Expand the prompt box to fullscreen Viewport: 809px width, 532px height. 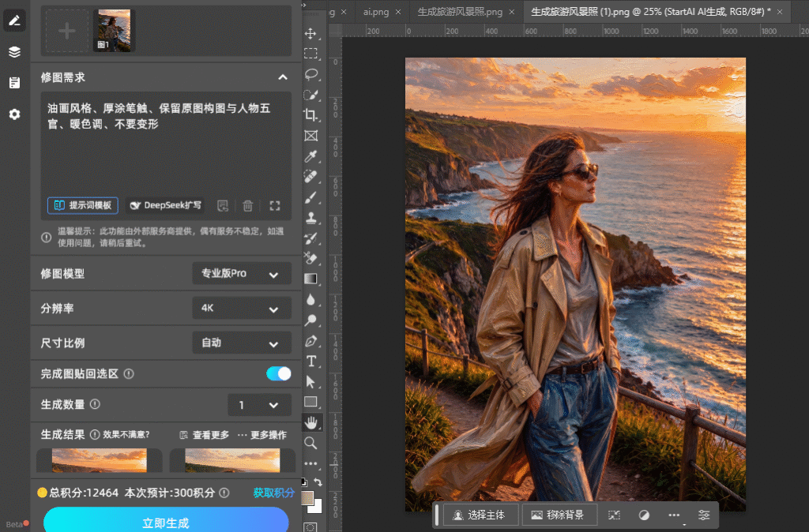pos(275,206)
